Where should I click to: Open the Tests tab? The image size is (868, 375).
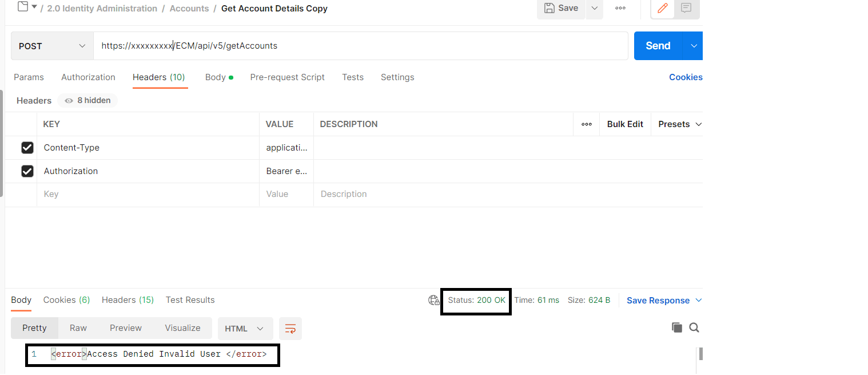pyautogui.click(x=353, y=77)
